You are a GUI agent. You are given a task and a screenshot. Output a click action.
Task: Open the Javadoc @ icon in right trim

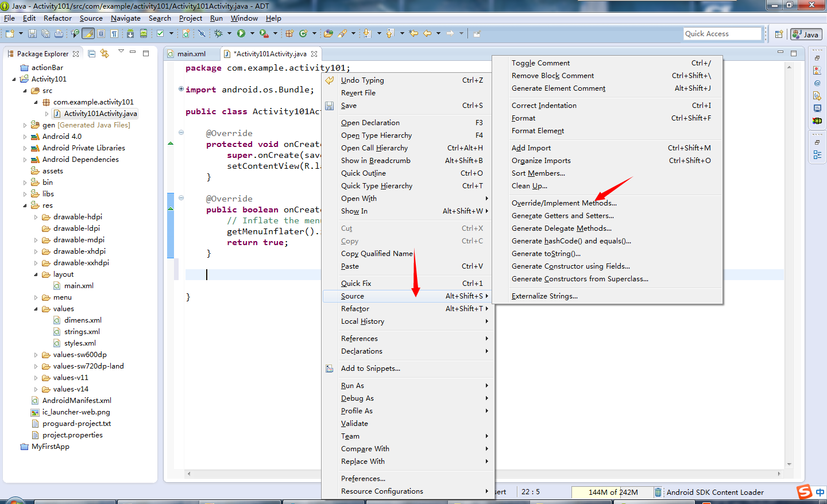[817, 83]
